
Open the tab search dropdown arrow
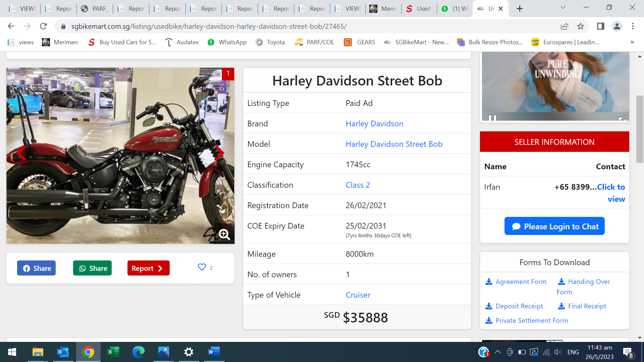coord(563,8)
